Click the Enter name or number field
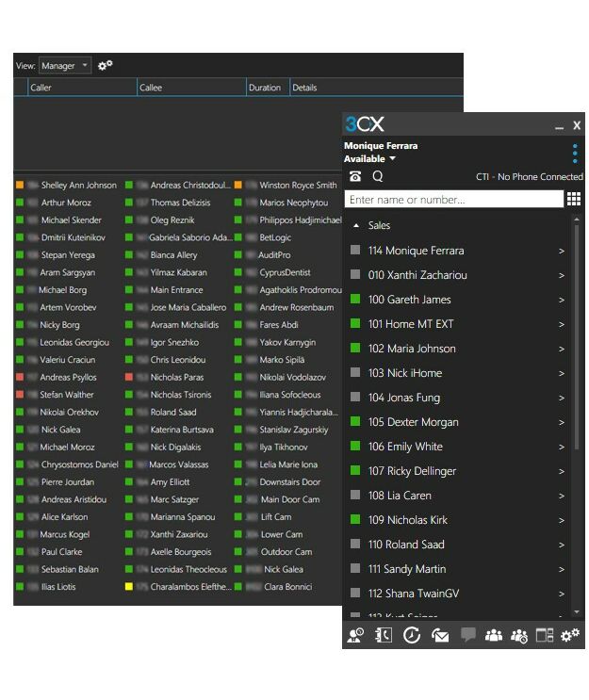The height and width of the screenshot is (700, 589). [x=453, y=200]
